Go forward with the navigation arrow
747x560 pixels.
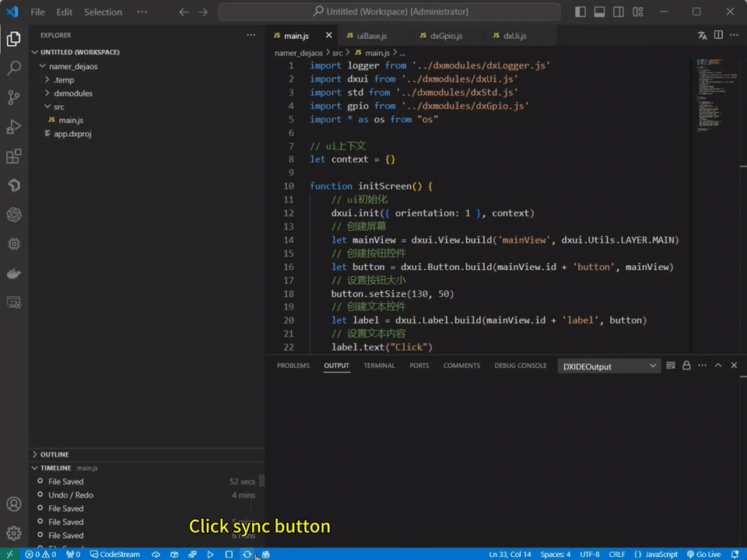click(x=203, y=12)
